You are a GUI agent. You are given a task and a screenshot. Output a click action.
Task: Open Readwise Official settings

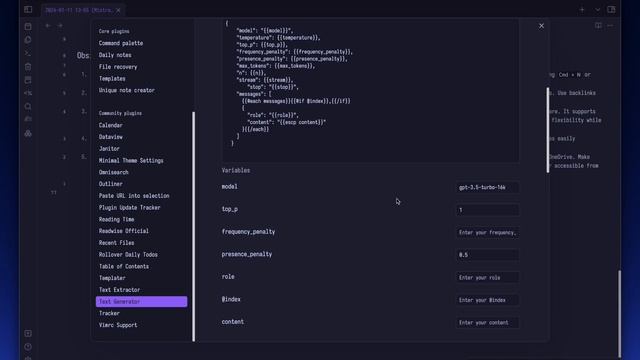point(124,231)
